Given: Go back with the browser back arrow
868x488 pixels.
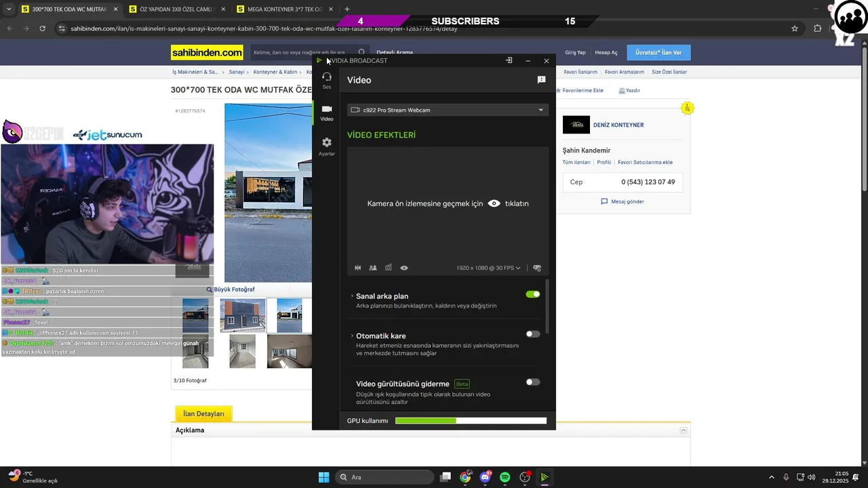Looking at the screenshot, I should coord(10,28).
